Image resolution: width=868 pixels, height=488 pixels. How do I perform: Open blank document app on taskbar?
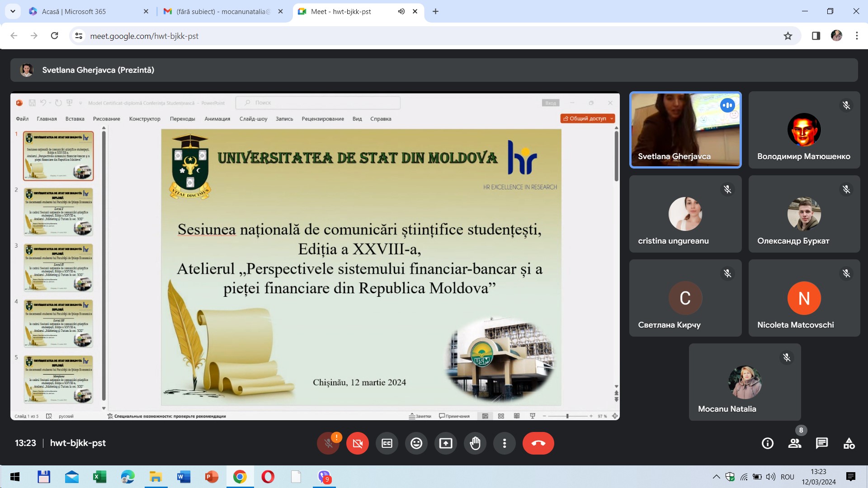click(x=296, y=477)
